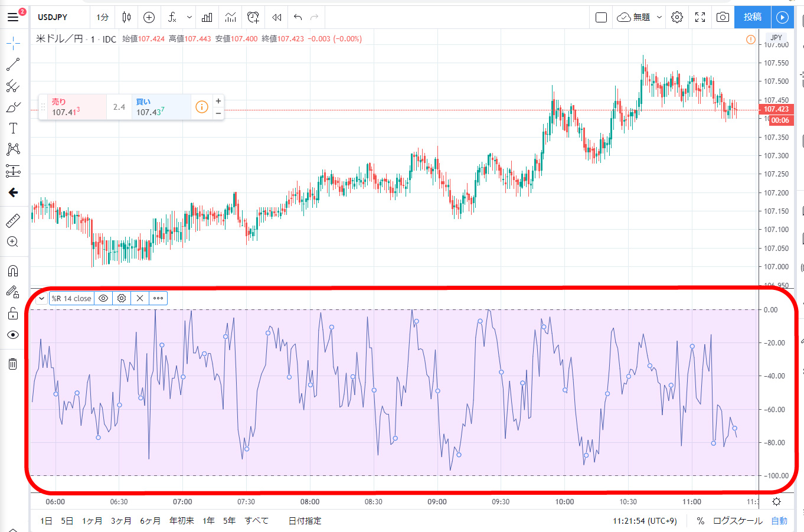Take a snapshot with camera icon
Screen dimensions: 804x532
click(x=723, y=17)
